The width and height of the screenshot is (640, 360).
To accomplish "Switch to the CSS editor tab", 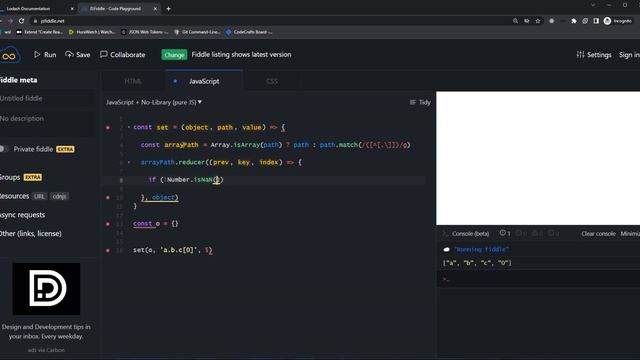I will pos(272,81).
